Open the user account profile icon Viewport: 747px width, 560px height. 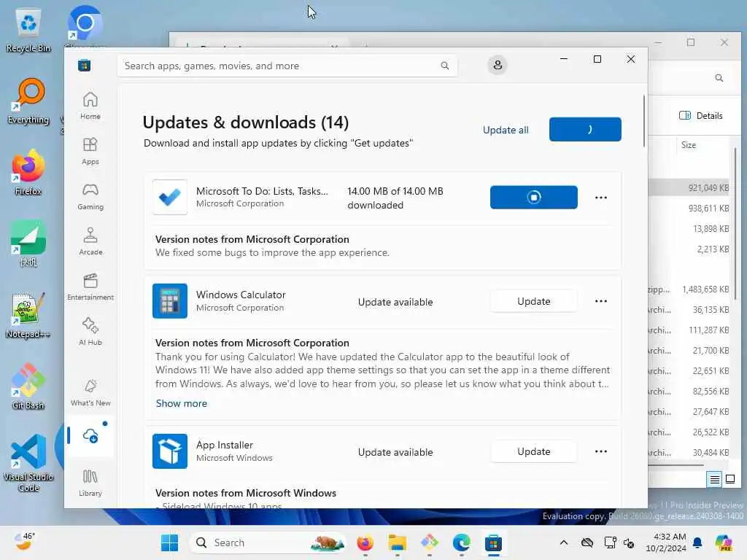[x=498, y=65]
